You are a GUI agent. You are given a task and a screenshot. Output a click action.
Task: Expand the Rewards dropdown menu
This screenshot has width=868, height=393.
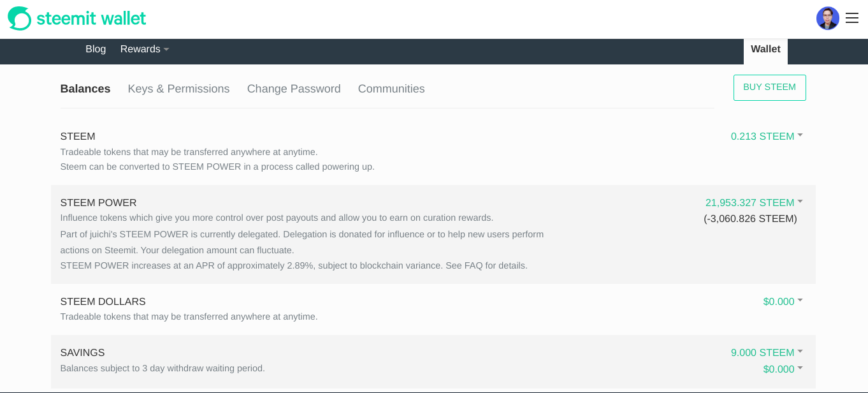click(144, 49)
